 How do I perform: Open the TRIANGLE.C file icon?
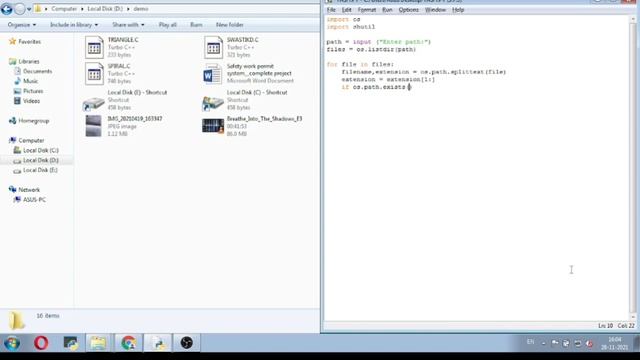tap(94, 47)
